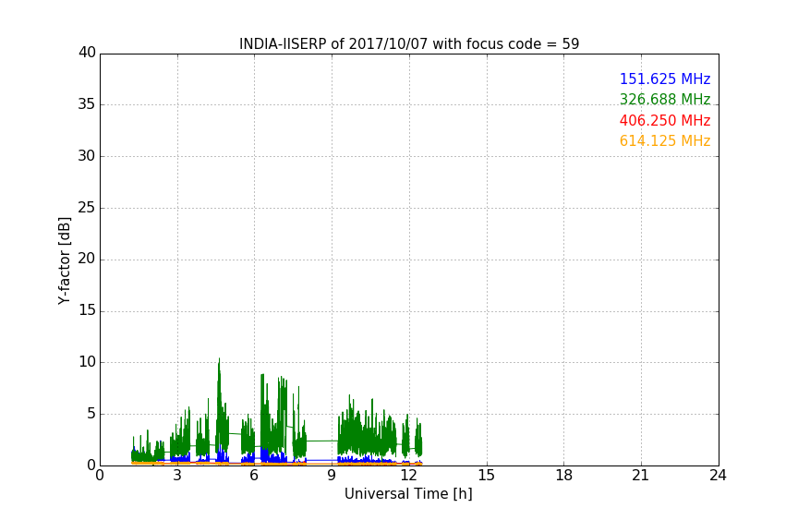Click the Universal Time [h] axis label
798x532 pixels.
[408, 494]
